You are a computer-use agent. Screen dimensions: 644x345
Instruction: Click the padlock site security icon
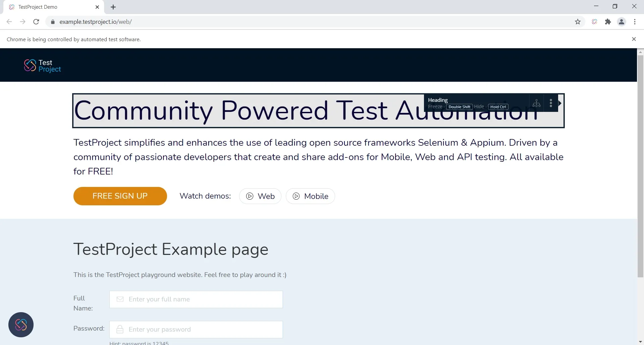(x=53, y=21)
